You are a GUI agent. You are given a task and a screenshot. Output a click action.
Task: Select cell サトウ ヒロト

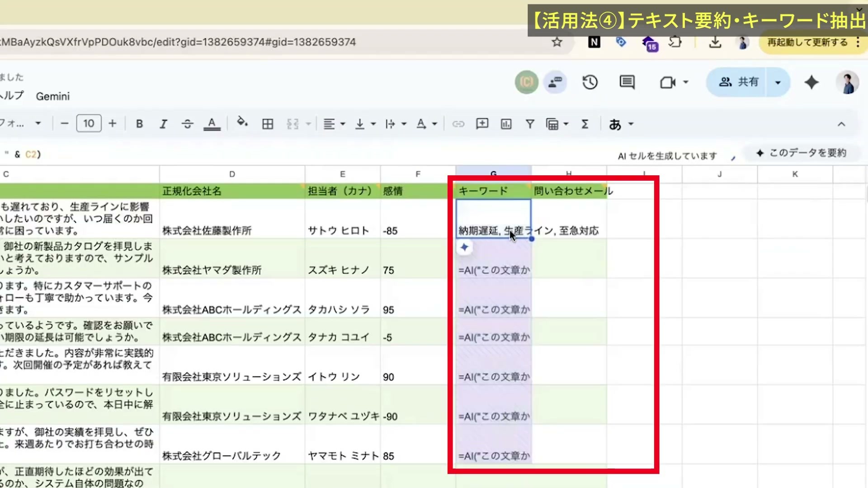tap(342, 219)
